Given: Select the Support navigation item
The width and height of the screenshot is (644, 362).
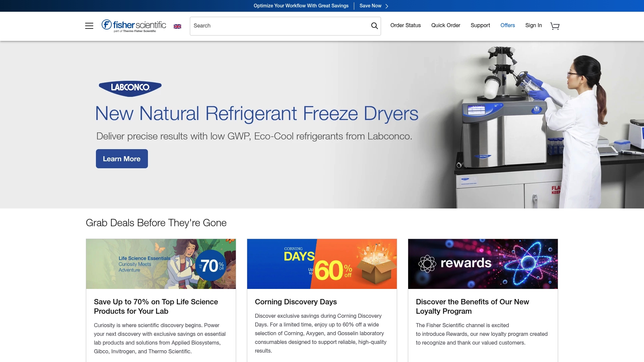Looking at the screenshot, I should point(480,25).
